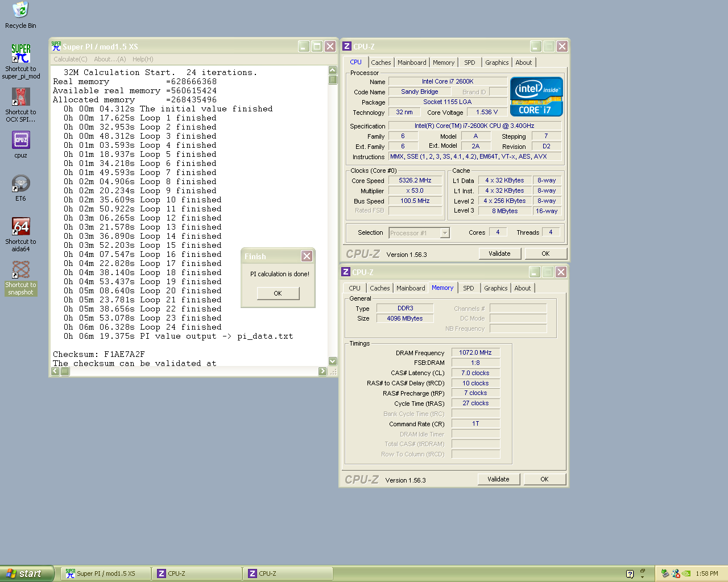Expand the Processor #1 selection dropdown

(x=445, y=233)
